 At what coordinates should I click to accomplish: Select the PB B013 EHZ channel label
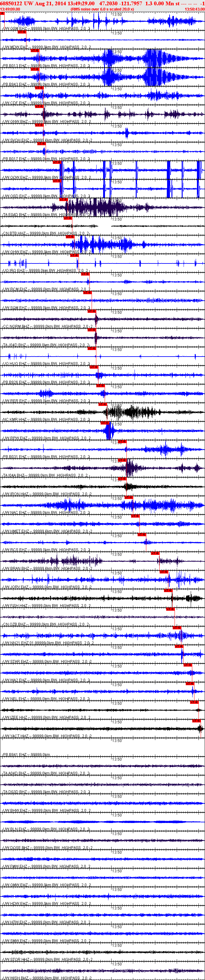pos(16,66)
